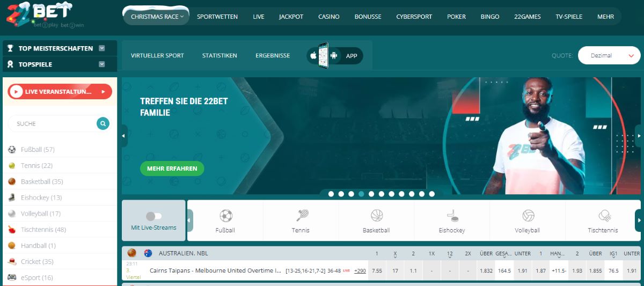Choose the Basketball category icon
The height and width of the screenshot is (286, 644).
[377, 216]
